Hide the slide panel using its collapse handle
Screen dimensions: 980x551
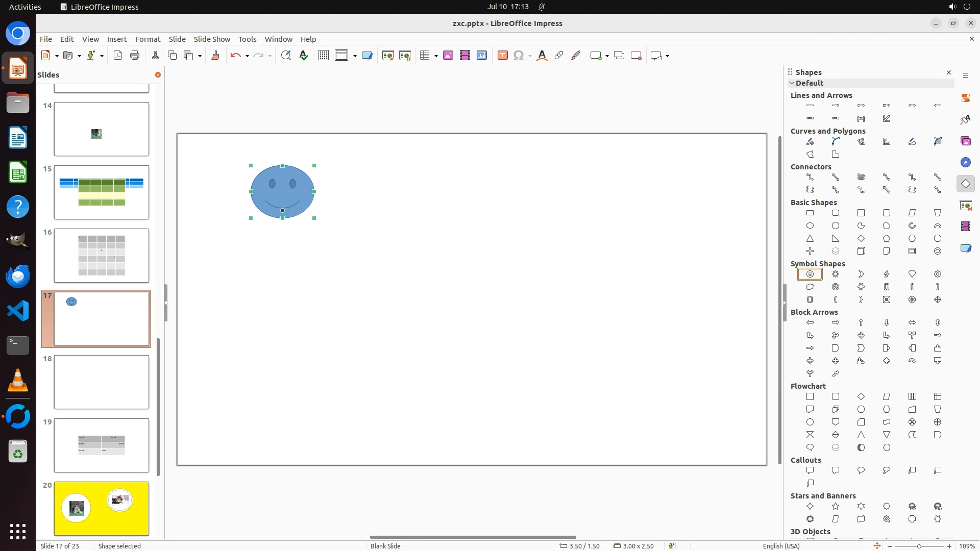click(165, 303)
